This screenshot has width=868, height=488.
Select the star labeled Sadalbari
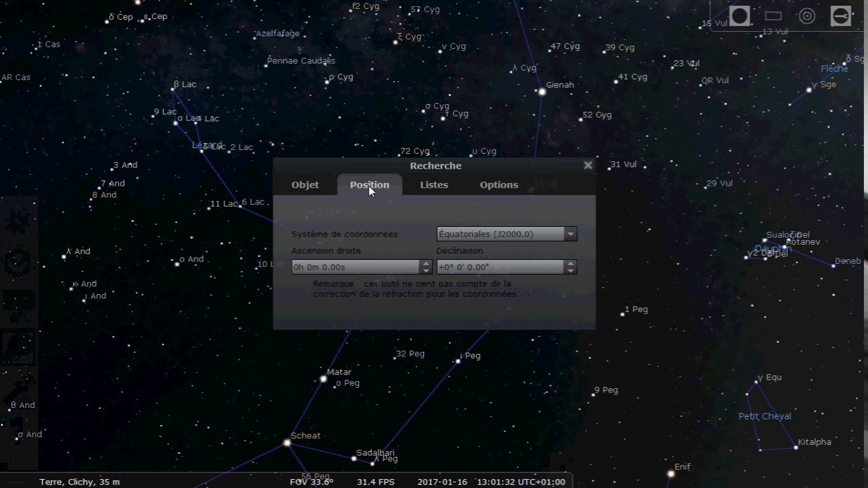click(x=353, y=459)
